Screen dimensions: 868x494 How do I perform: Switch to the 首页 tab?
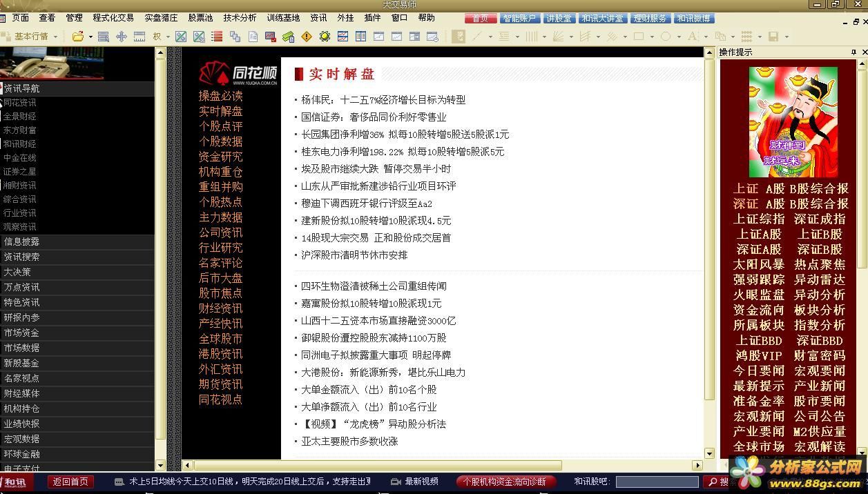[x=481, y=19]
